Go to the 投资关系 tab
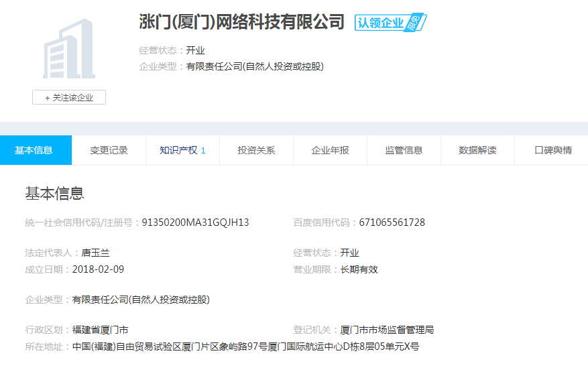The image size is (588, 384). click(x=256, y=150)
